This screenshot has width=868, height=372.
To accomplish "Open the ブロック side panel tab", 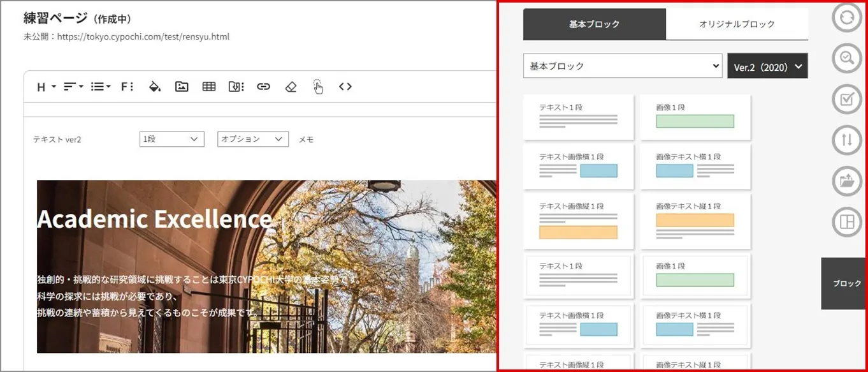I will 844,283.
